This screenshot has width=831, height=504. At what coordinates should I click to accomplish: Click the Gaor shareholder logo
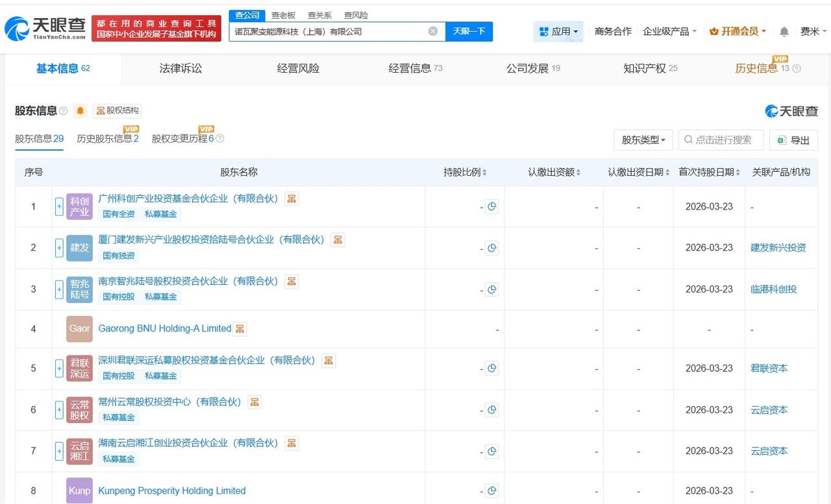click(x=79, y=329)
